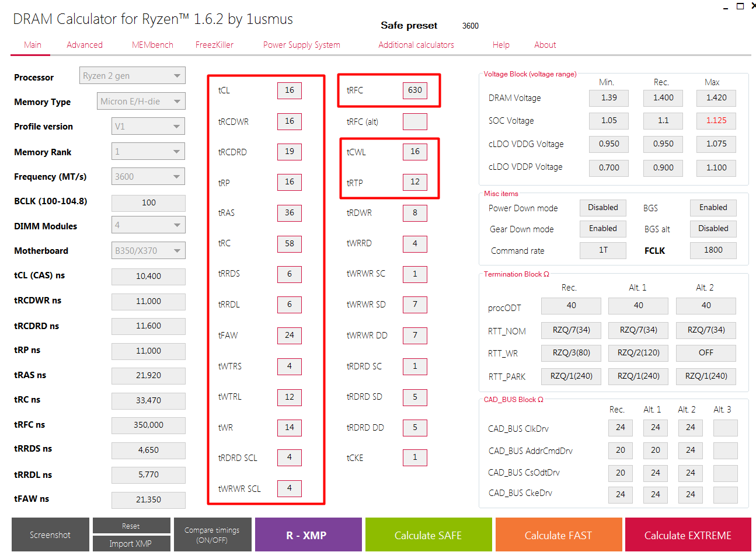Click the Calculate EXTREME button
Screen dimensions: 756x559
pos(688,534)
